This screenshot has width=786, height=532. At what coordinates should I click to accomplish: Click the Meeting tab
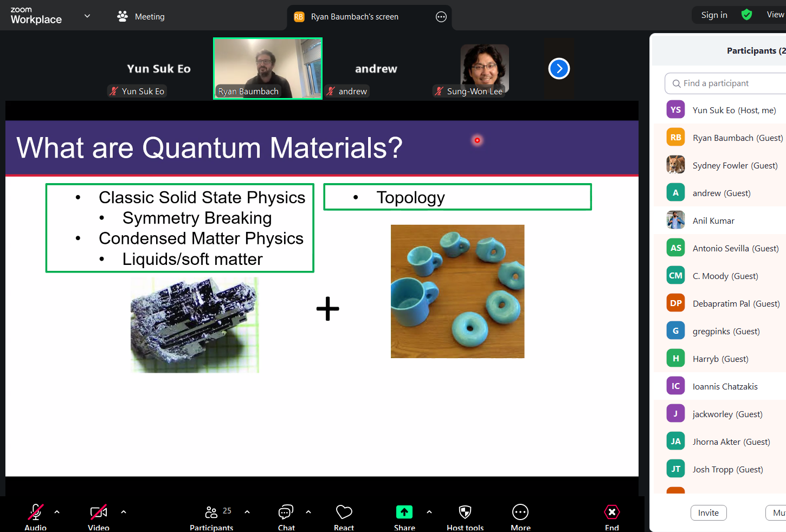141,17
